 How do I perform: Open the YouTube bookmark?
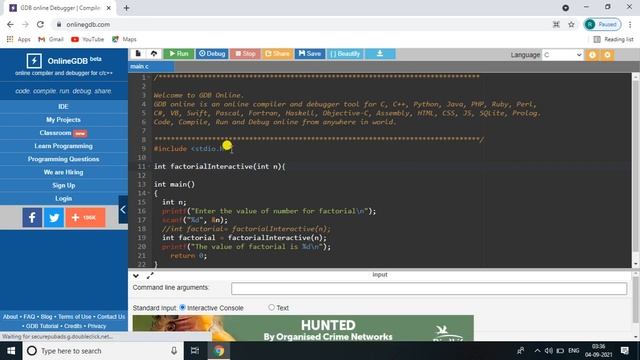[87, 39]
